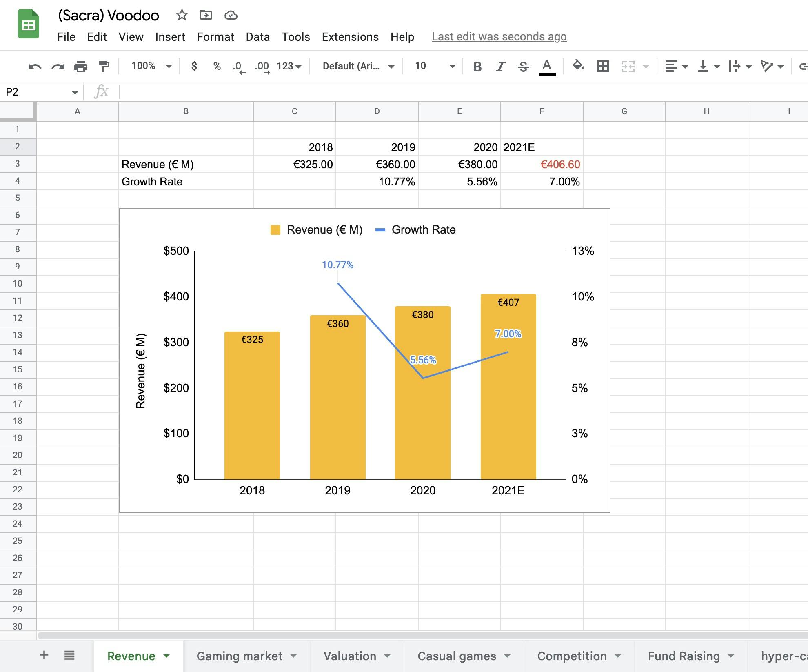The image size is (808, 672).
Task: Open the font family dropdown
Action: [358, 66]
